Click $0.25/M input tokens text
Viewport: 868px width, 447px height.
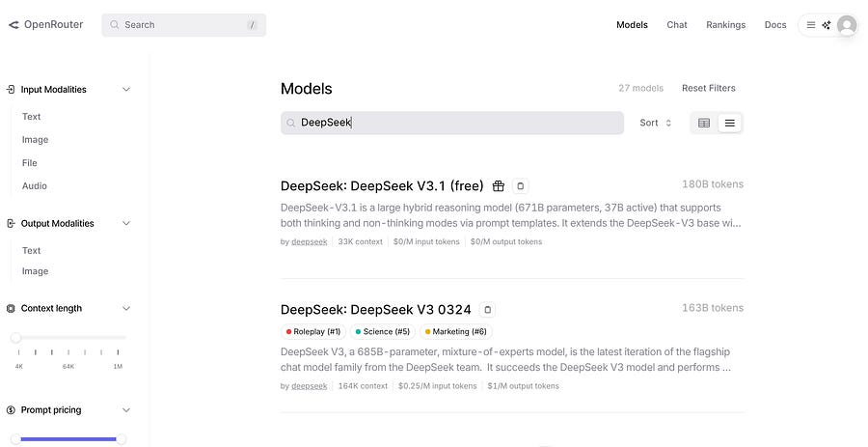click(437, 386)
